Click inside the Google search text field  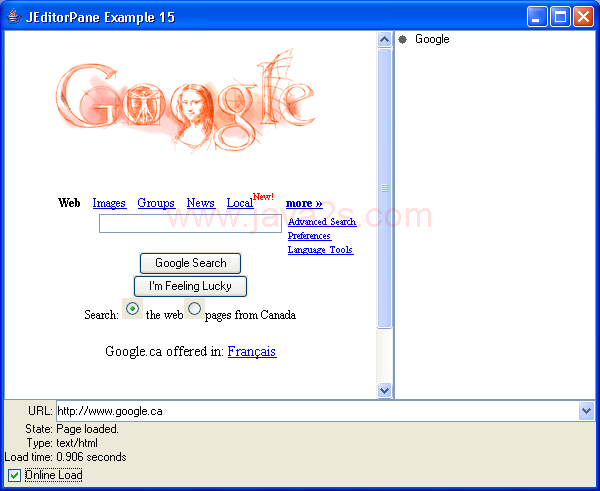click(191, 223)
